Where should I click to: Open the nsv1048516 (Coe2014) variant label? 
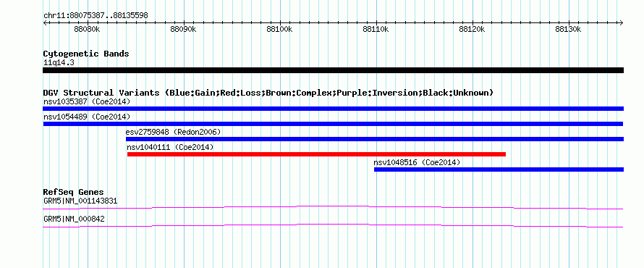[417, 162]
